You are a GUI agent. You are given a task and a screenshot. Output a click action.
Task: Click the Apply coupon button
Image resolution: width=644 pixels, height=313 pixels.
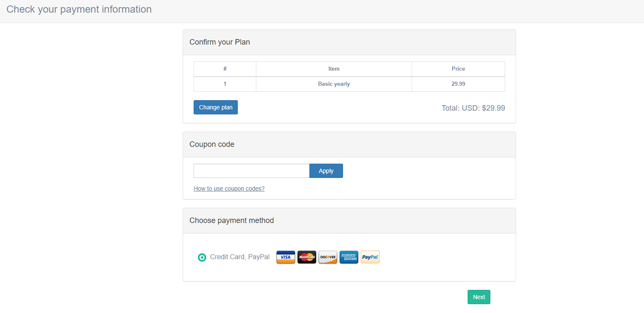click(326, 171)
